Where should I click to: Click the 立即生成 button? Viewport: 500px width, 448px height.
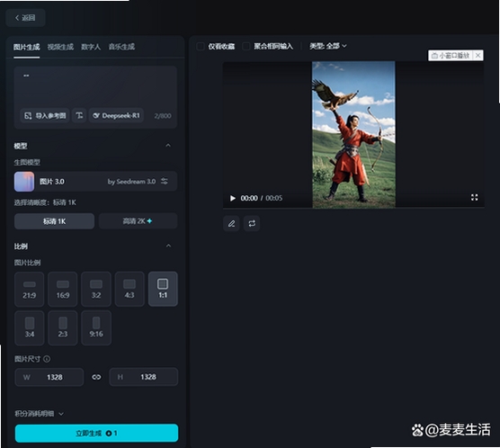[x=96, y=433]
